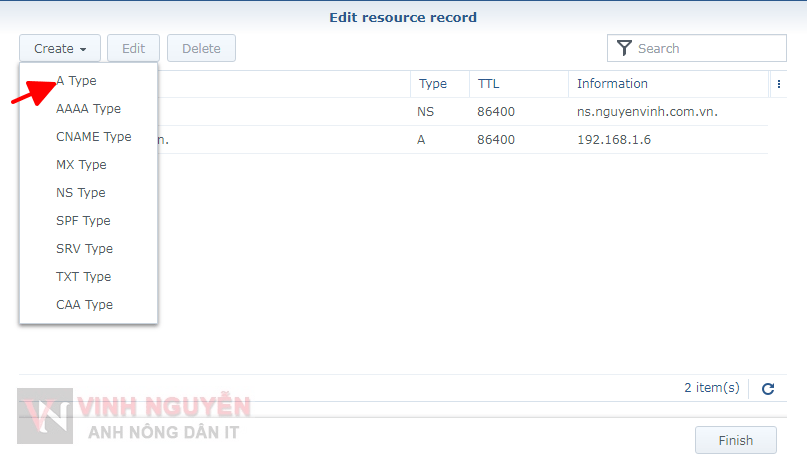This screenshot has width=807, height=461.
Task: Select A Type from the Create menu
Action: [x=77, y=81]
